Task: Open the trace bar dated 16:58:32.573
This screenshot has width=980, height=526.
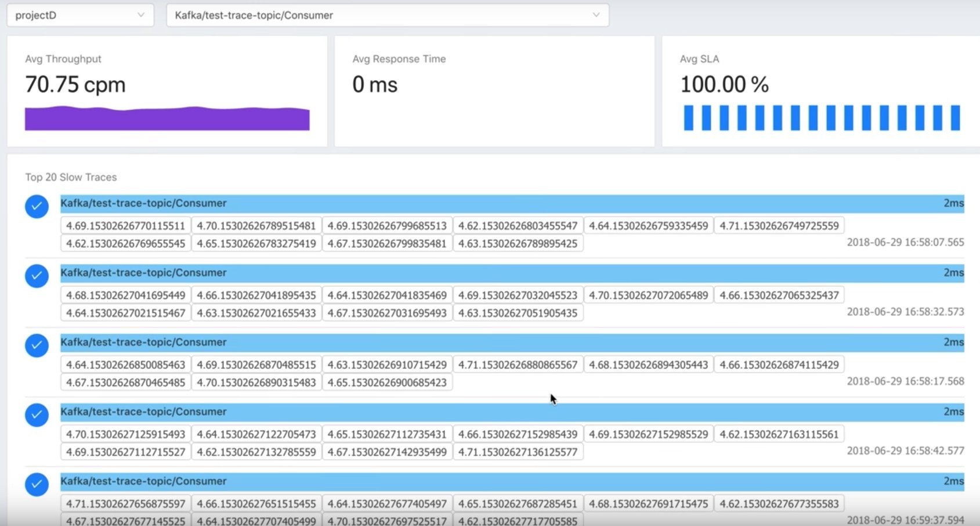Action: point(511,273)
